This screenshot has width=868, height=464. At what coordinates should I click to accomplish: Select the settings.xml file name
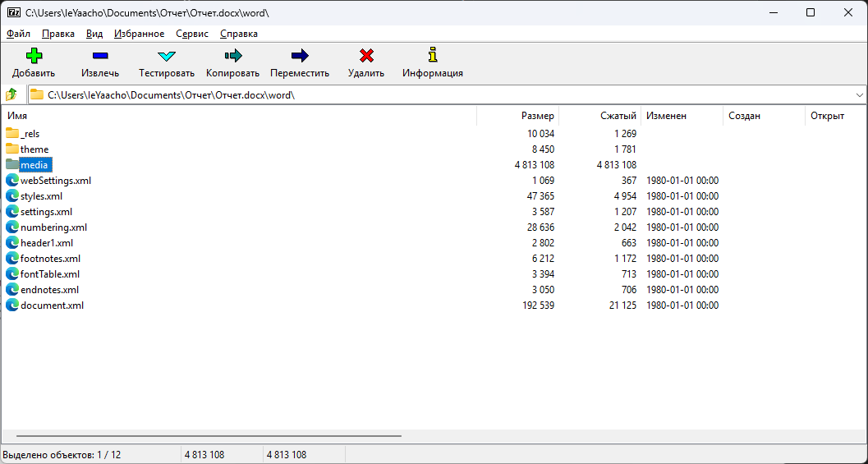click(46, 212)
